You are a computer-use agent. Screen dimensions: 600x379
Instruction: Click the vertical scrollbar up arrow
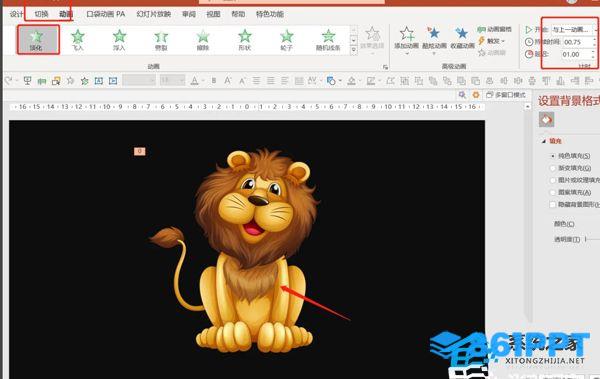(528, 106)
